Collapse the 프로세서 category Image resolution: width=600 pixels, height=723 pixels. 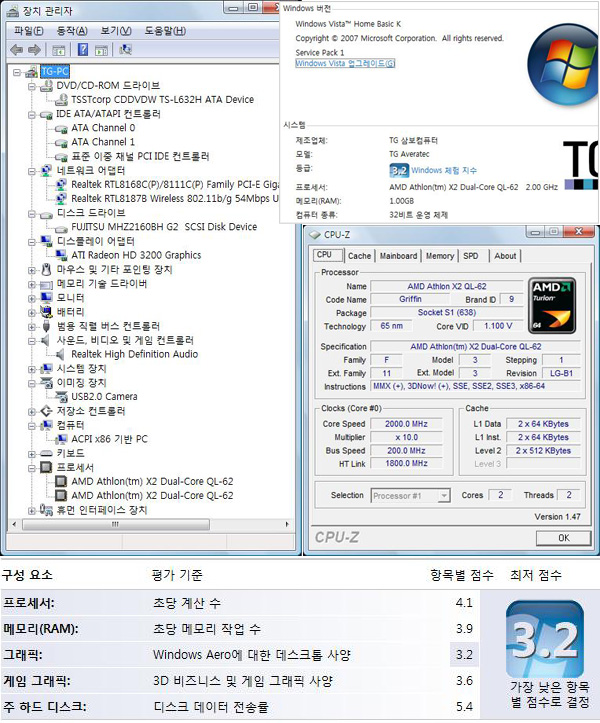pyautogui.click(x=31, y=468)
